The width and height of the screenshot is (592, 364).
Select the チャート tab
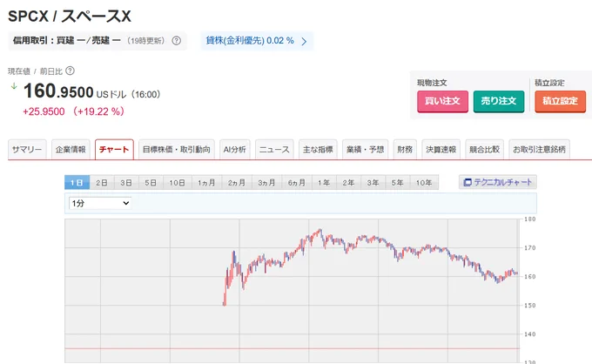(x=114, y=150)
